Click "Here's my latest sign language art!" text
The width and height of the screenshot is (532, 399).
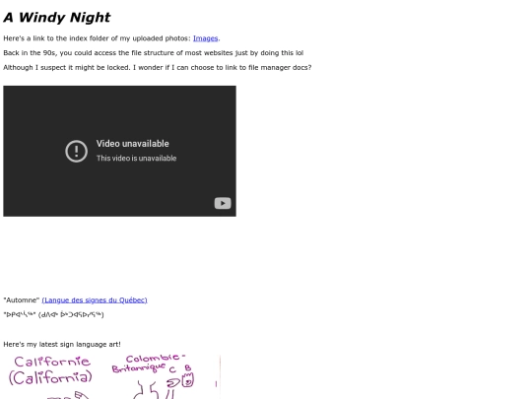pos(62,344)
